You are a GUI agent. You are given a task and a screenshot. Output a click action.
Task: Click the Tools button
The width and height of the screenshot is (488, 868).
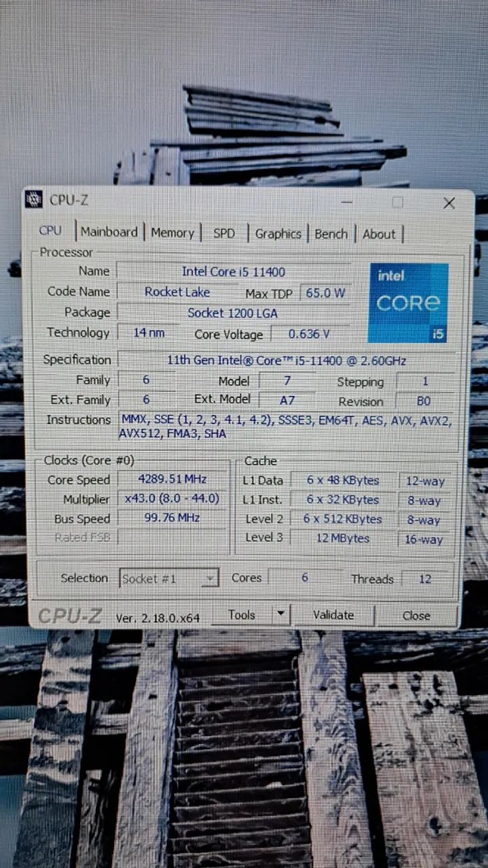pos(241,615)
